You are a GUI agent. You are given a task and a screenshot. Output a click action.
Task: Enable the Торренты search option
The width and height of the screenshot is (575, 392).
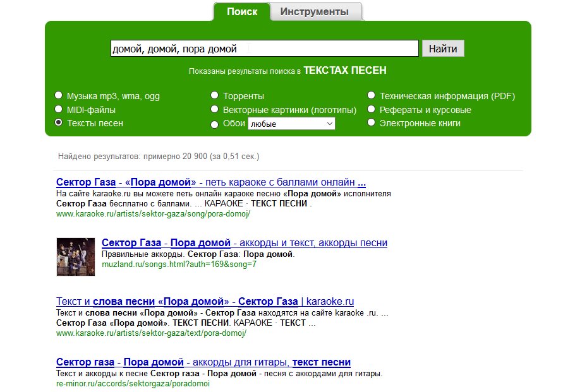click(214, 96)
